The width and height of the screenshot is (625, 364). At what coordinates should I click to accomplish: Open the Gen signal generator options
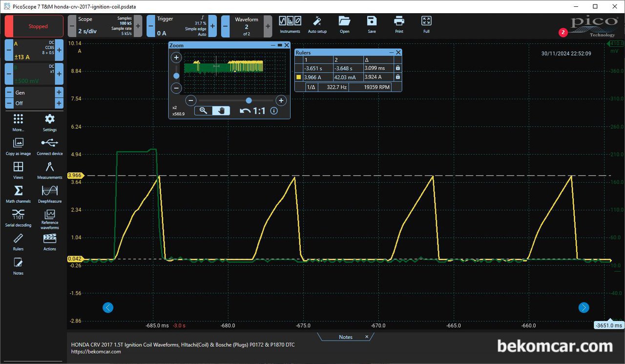[x=34, y=92]
